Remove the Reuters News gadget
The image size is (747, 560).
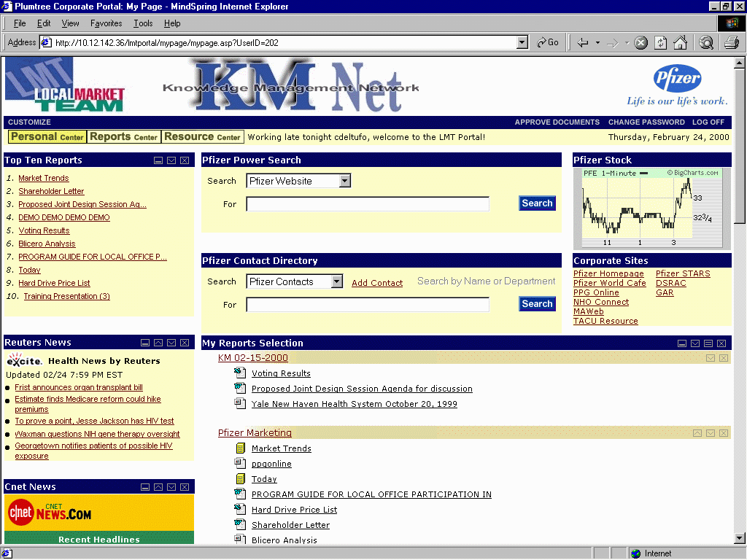(x=185, y=343)
